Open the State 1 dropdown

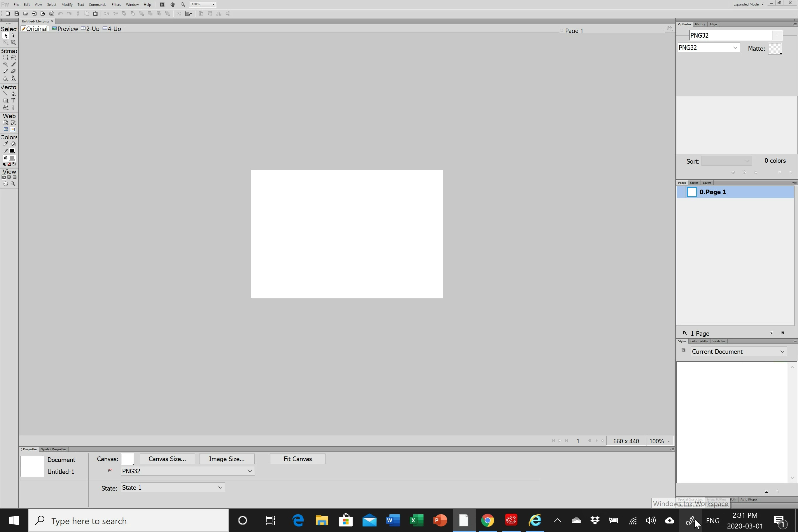tap(173, 488)
